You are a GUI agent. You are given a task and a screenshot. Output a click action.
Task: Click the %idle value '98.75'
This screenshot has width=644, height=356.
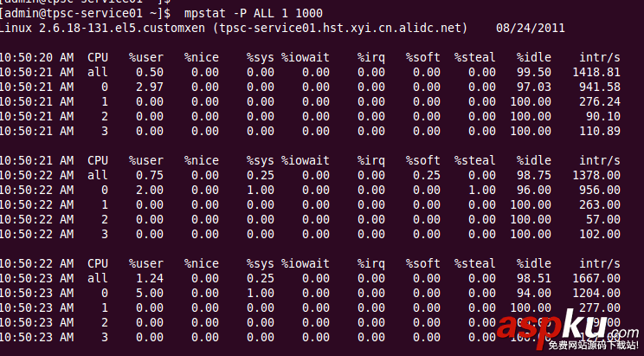[x=534, y=176]
